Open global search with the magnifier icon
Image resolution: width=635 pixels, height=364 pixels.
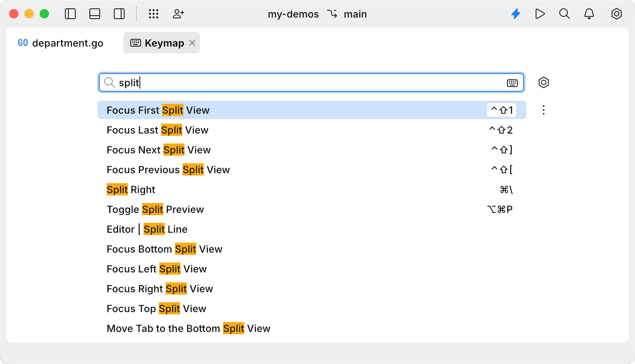point(564,14)
